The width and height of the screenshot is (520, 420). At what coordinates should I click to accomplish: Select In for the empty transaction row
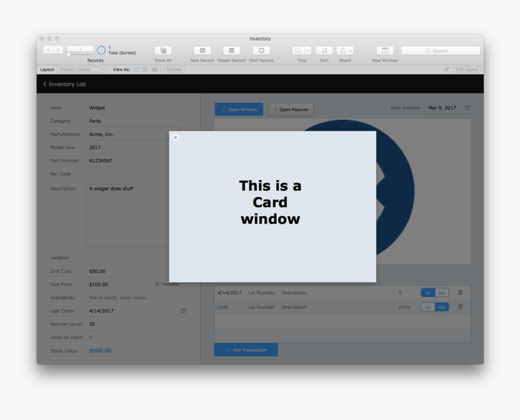(x=428, y=307)
